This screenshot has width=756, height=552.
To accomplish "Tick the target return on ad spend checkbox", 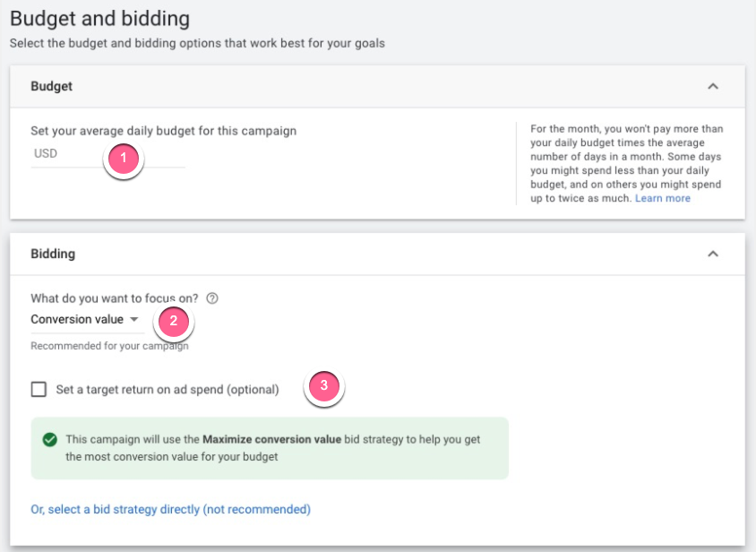I will point(39,390).
